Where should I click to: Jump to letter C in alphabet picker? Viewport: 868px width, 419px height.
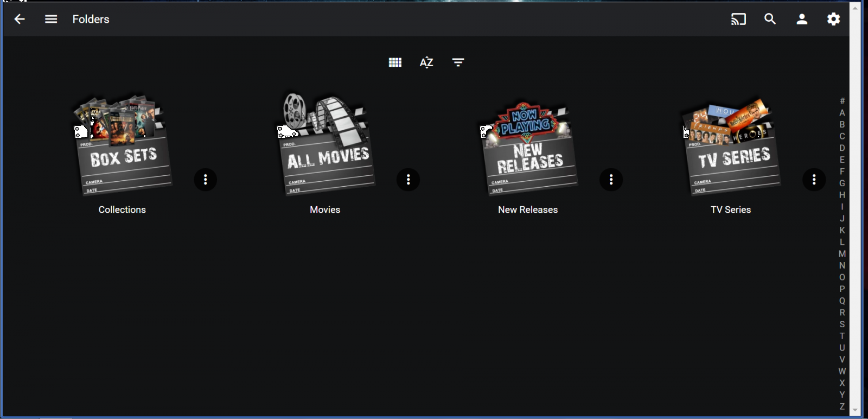click(842, 136)
